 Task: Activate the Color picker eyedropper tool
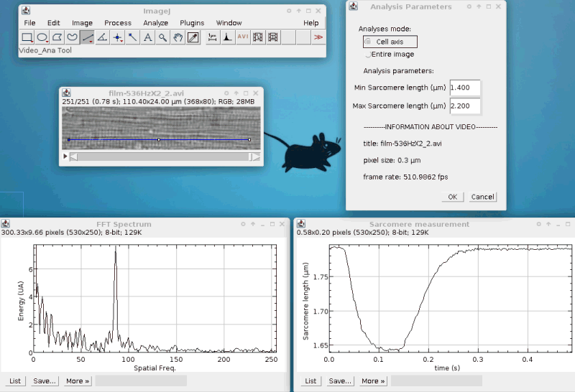coord(193,37)
